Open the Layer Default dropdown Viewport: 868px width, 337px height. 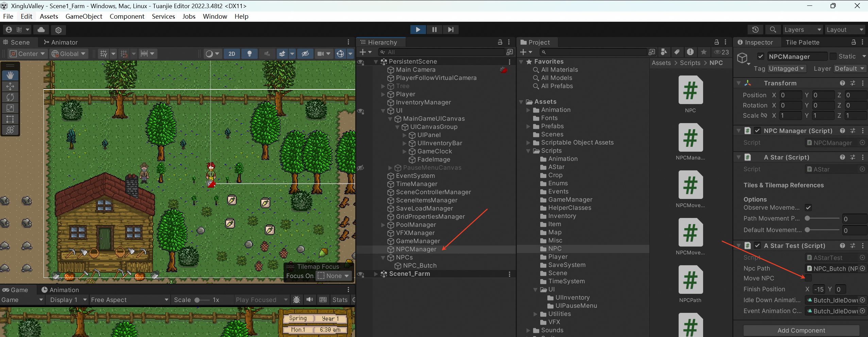(850, 69)
